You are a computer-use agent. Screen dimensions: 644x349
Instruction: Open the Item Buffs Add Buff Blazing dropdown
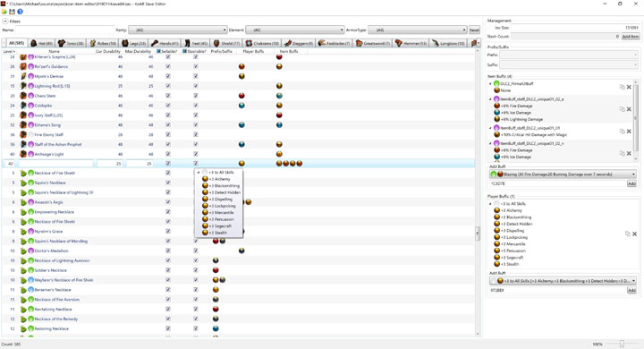coord(563,174)
